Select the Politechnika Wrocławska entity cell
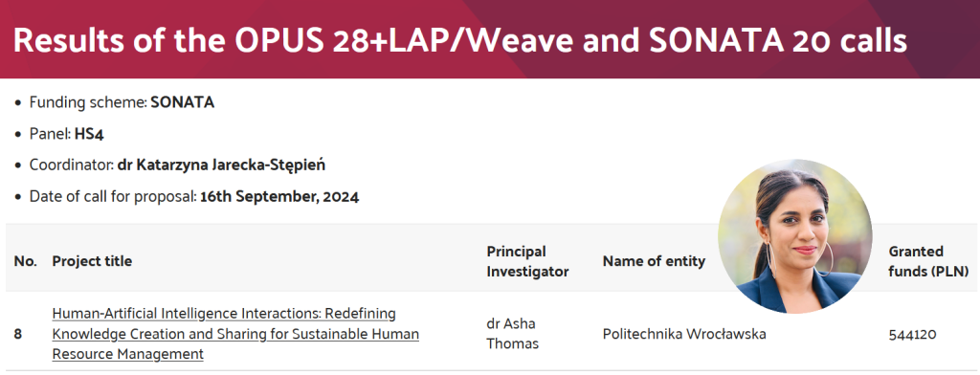This screenshot has height=375, width=980. coord(684,334)
